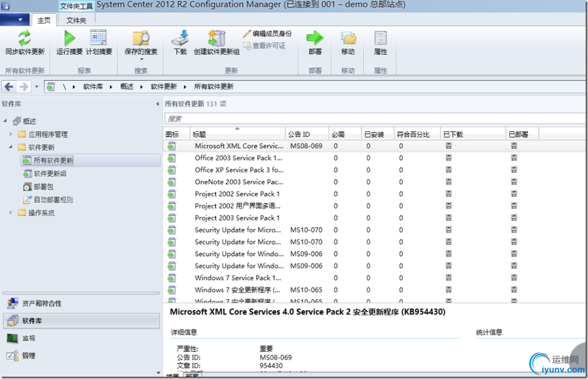This screenshot has height=379, width=588.
Task: Sort by the 标题 column header
Action: point(237,134)
